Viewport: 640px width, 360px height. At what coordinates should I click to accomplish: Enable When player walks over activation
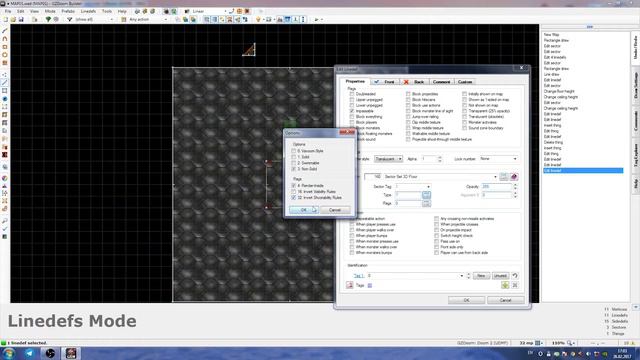tap(352, 230)
